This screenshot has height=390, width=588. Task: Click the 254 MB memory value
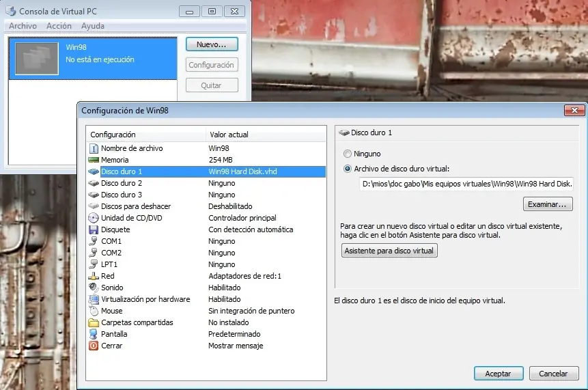coord(221,160)
